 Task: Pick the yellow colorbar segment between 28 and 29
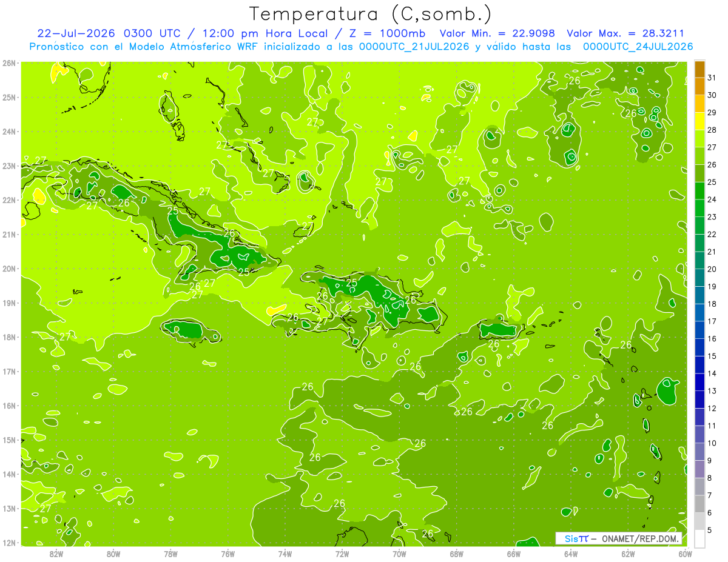click(699, 122)
